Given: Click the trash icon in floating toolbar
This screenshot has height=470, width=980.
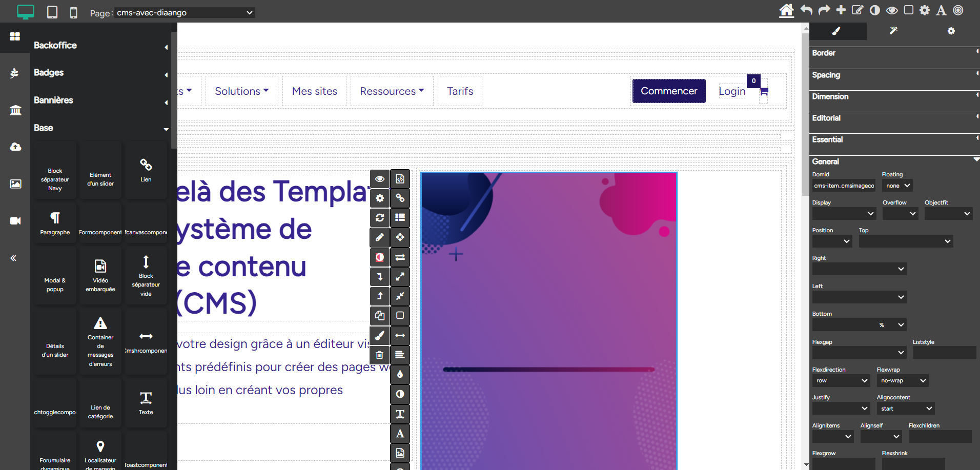Looking at the screenshot, I should pyautogui.click(x=380, y=355).
